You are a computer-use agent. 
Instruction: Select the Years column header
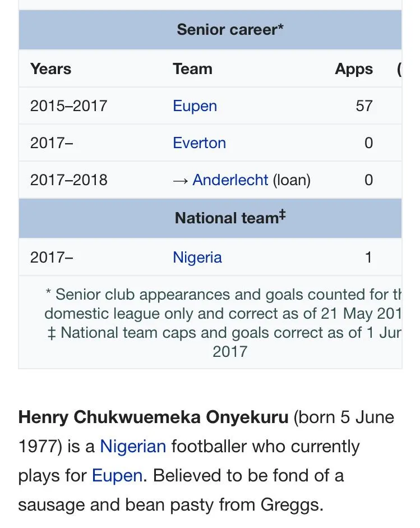coord(51,69)
